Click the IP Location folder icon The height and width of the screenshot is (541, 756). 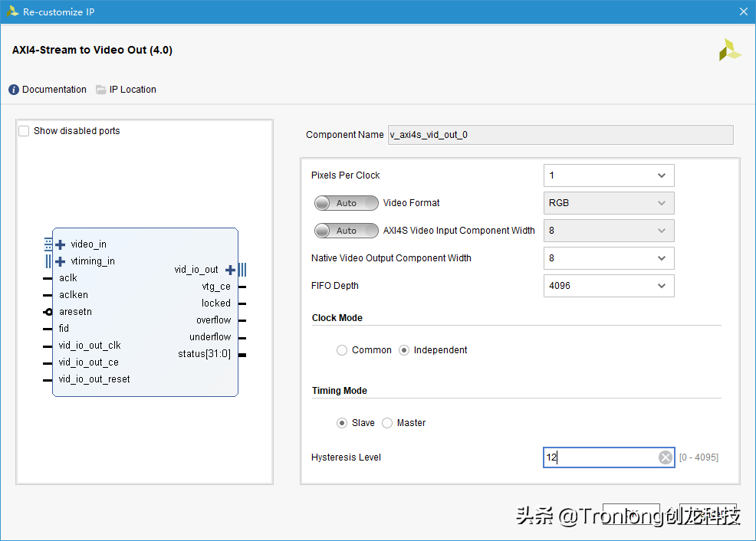coord(101,89)
